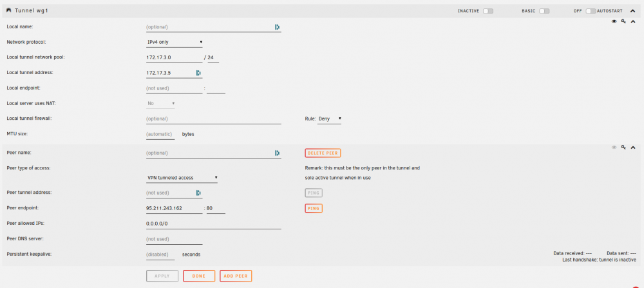
Task: Click 'Last handshake: tunnel is inactive' text
Action: pyautogui.click(x=599, y=260)
